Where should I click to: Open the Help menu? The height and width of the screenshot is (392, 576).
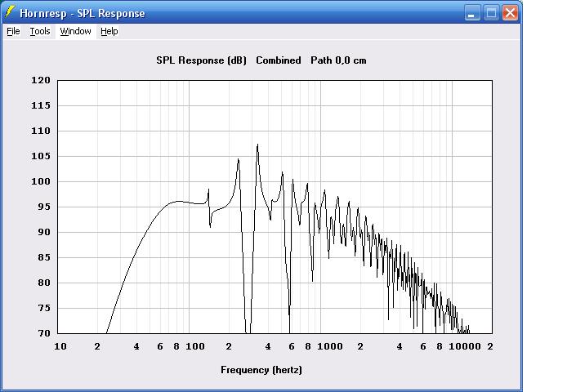(x=109, y=32)
